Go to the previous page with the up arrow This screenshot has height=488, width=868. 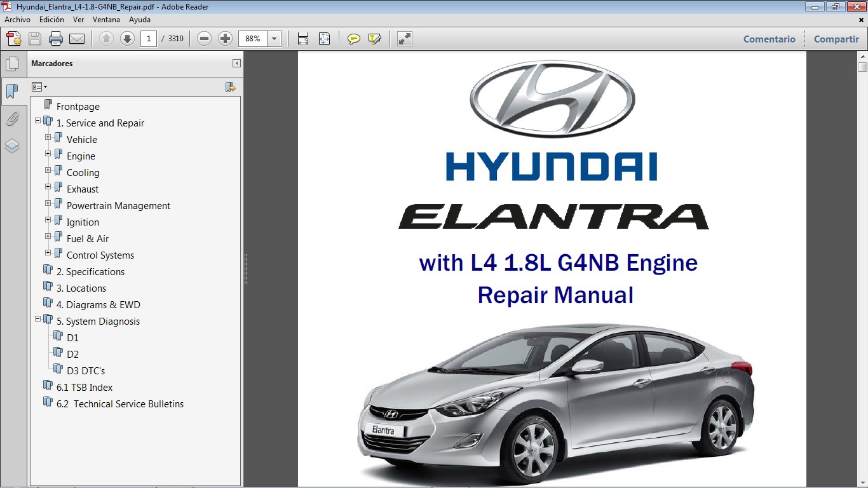pos(106,39)
